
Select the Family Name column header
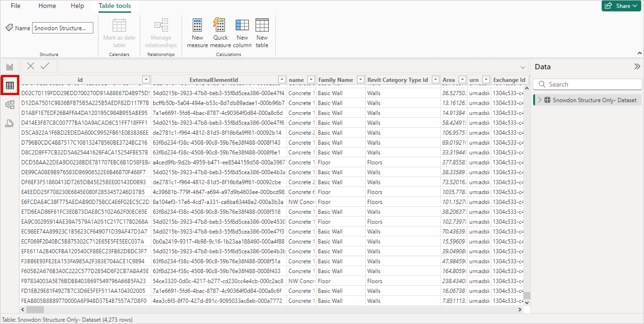(x=340, y=80)
